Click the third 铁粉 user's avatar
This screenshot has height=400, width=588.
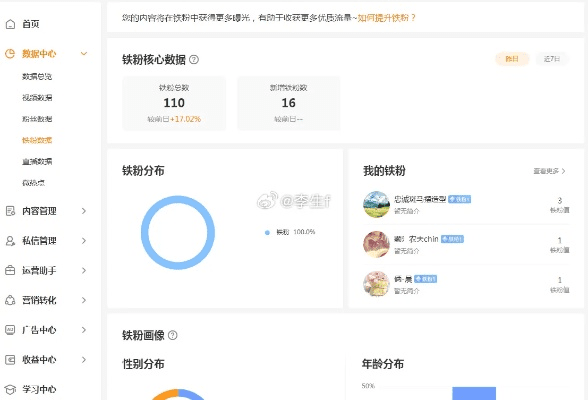[376, 284]
